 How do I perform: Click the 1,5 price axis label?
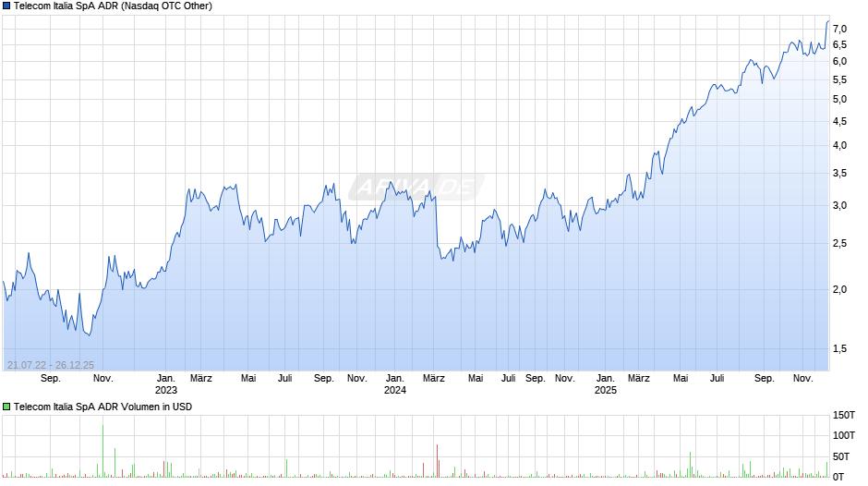(839, 348)
